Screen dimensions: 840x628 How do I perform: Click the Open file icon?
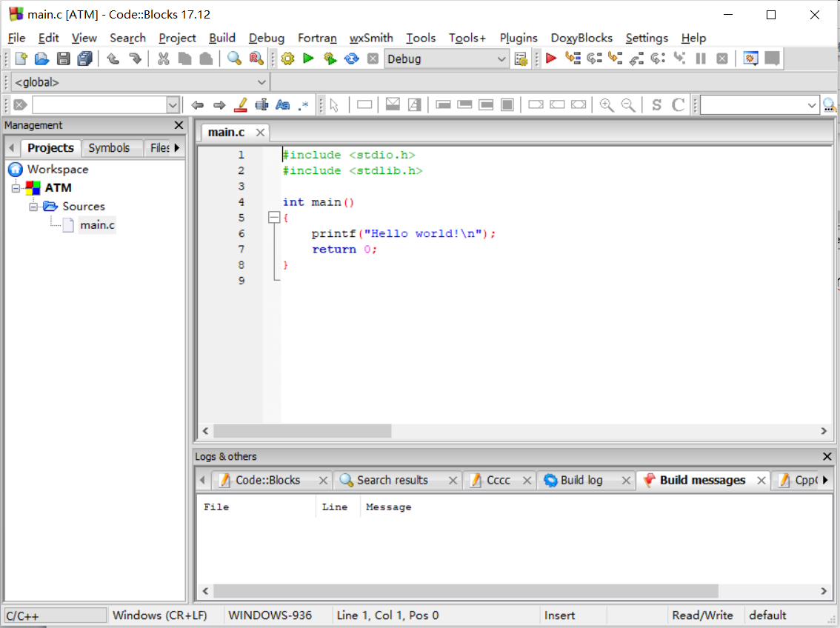[41, 59]
